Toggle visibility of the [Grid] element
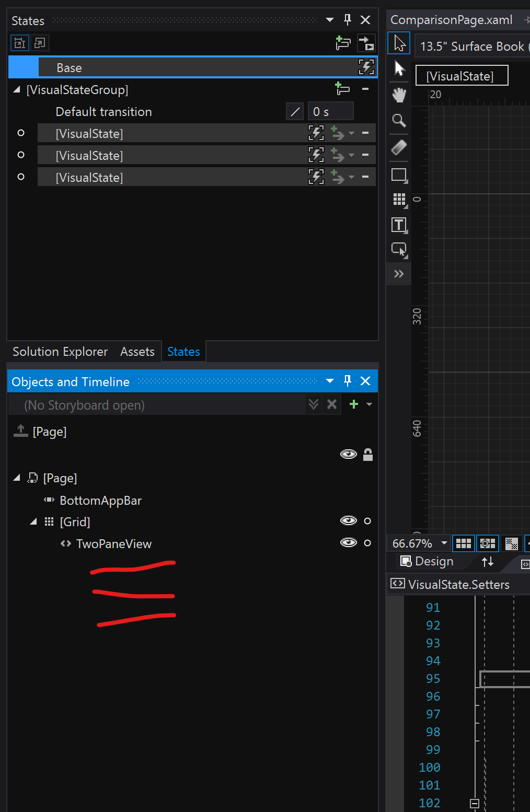The height and width of the screenshot is (812, 530). point(349,520)
